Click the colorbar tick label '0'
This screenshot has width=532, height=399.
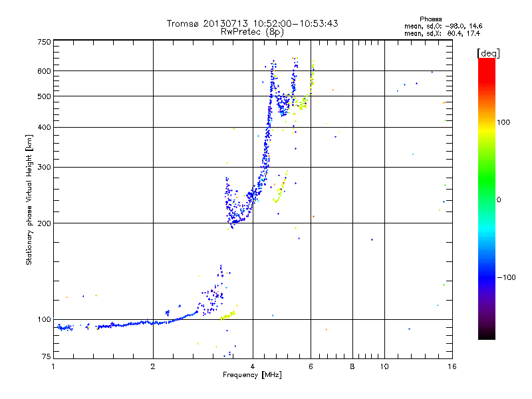(x=499, y=200)
